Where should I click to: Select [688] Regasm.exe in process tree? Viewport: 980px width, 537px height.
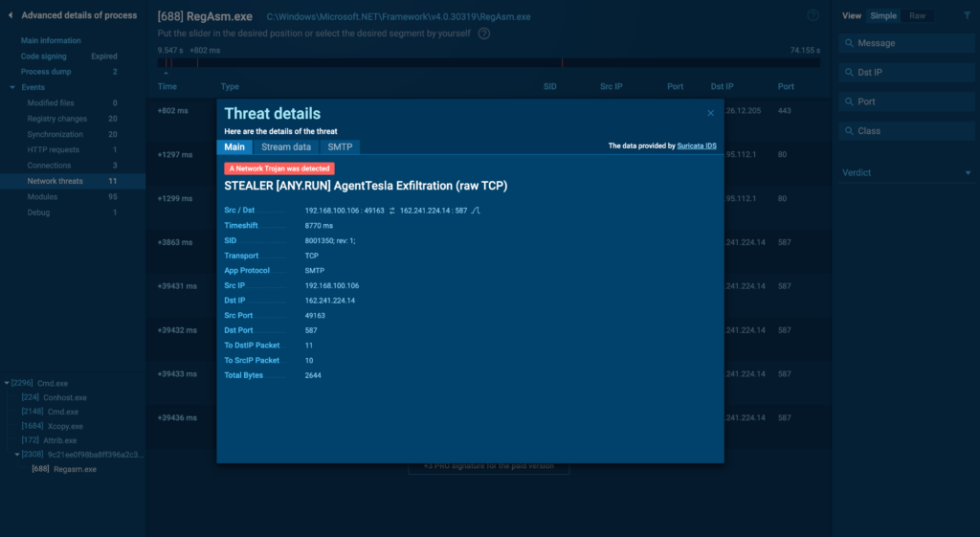[x=64, y=469]
